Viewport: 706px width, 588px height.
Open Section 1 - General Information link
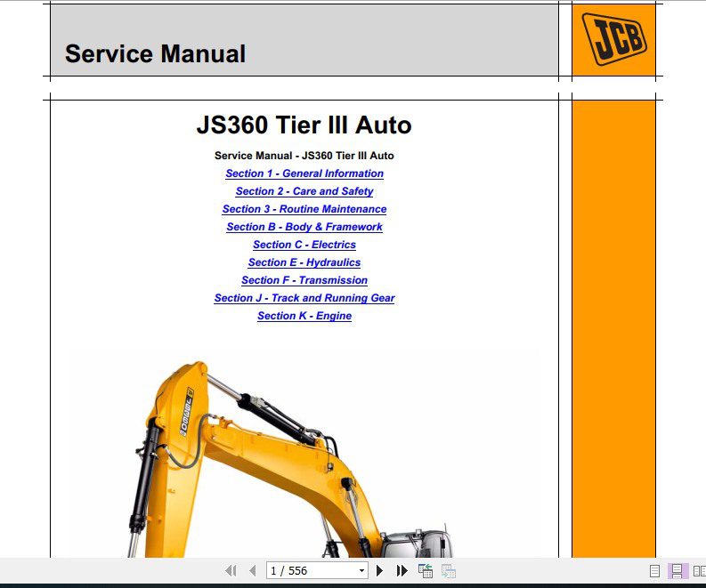click(304, 173)
